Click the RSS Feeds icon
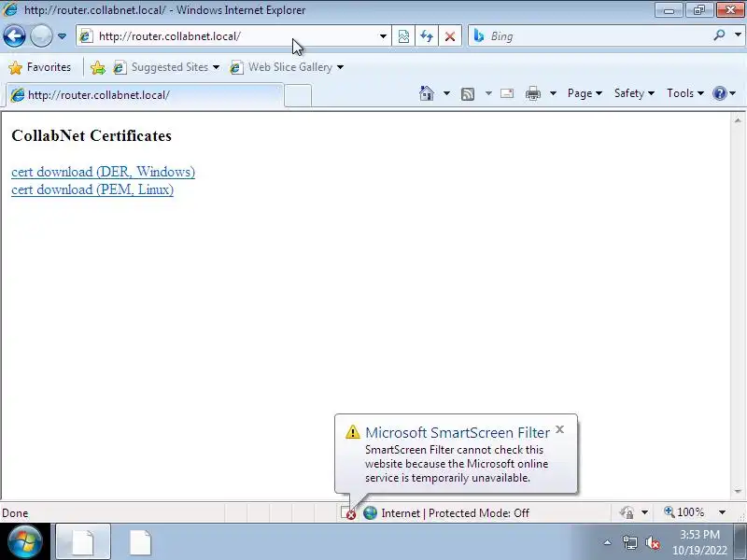Screen dimensions: 747x560 tap(468, 94)
